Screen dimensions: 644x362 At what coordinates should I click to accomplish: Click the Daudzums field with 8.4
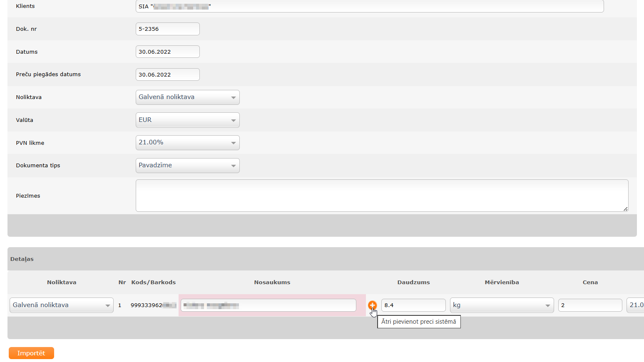coord(413,305)
